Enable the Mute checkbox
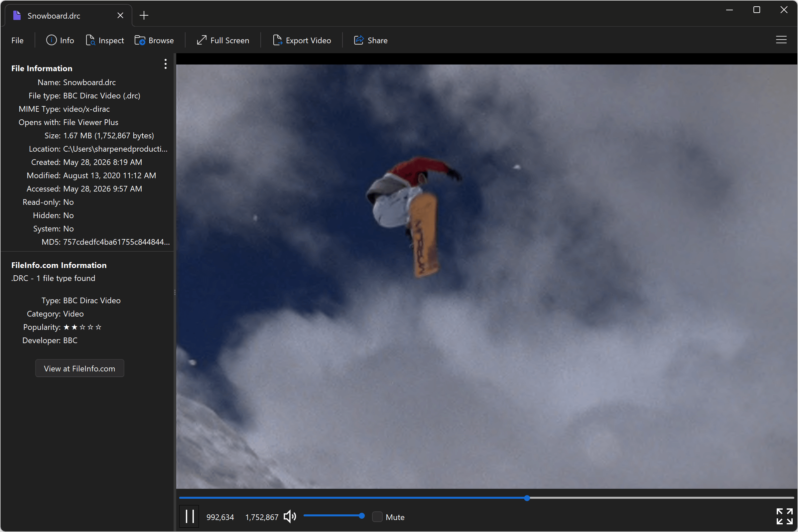 (x=377, y=517)
